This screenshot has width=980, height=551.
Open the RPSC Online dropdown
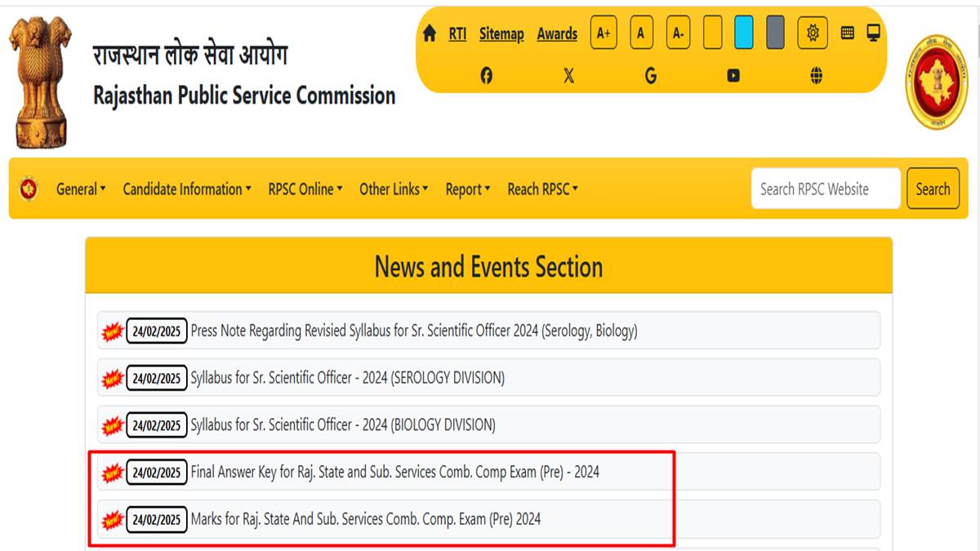304,189
